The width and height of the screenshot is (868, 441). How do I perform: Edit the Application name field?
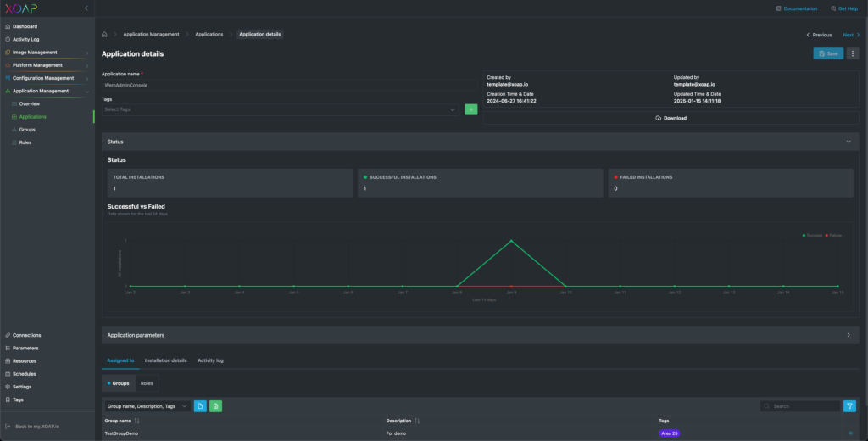(x=290, y=86)
